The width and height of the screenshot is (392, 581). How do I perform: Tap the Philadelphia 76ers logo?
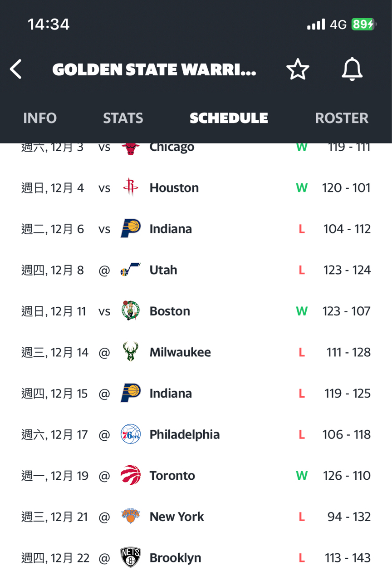click(x=131, y=434)
